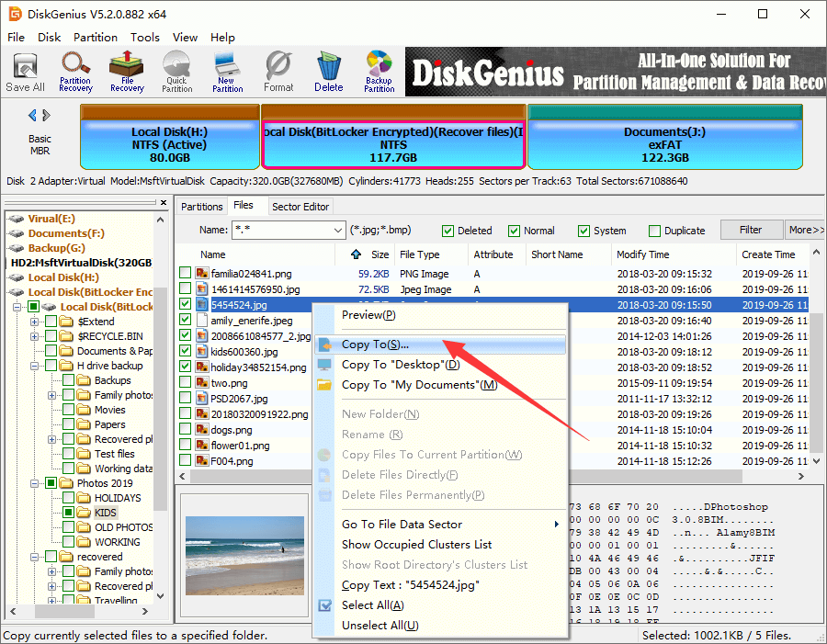Launch the File Recovery tool

[x=127, y=72]
